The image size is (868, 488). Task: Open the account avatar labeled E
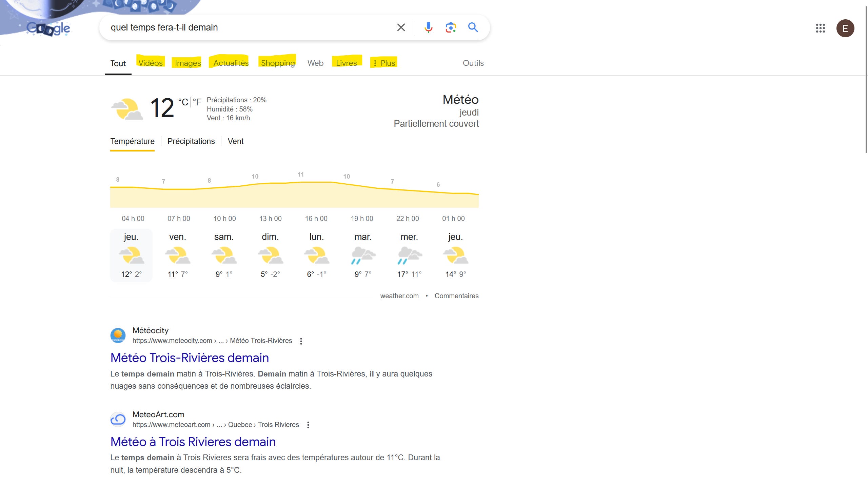[x=845, y=28]
